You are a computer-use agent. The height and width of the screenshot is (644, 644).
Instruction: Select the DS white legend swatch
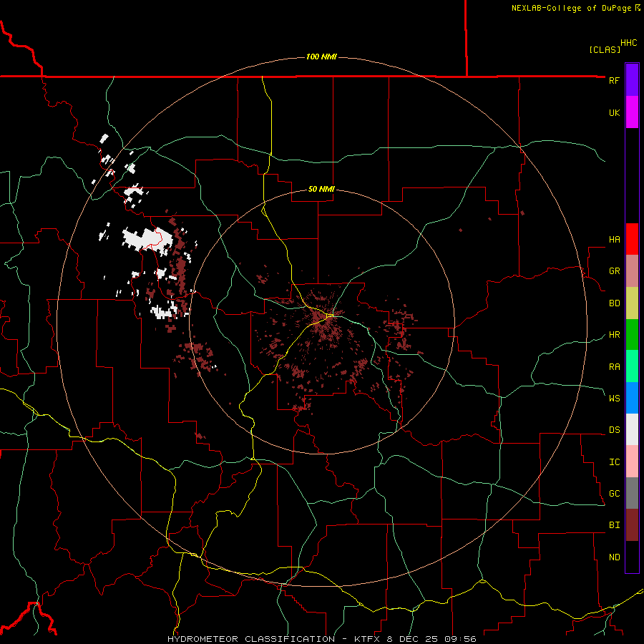(x=632, y=429)
